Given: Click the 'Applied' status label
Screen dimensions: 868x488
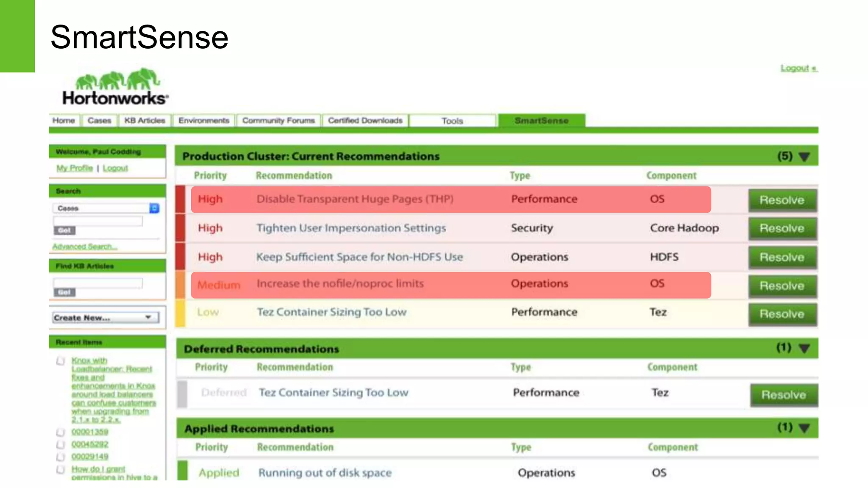Looking at the screenshot, I should click(219, 473).
